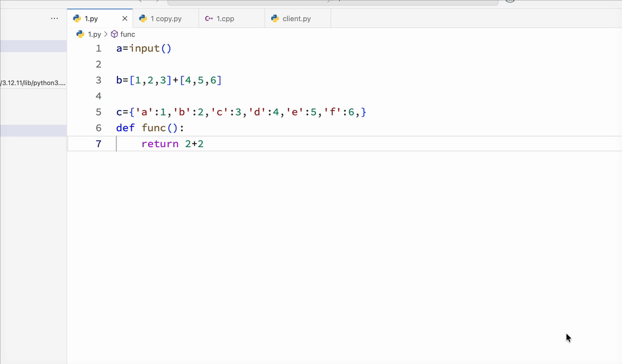Switch to the 1 copy.py tab
This screenshot has width=622, height=364.
click(x=166, y=19)
